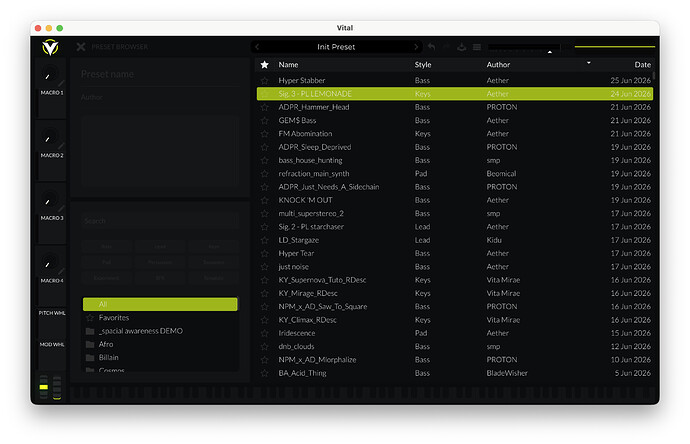Star the Iridescence preset

pyautogui.click(x=264, y=333)
